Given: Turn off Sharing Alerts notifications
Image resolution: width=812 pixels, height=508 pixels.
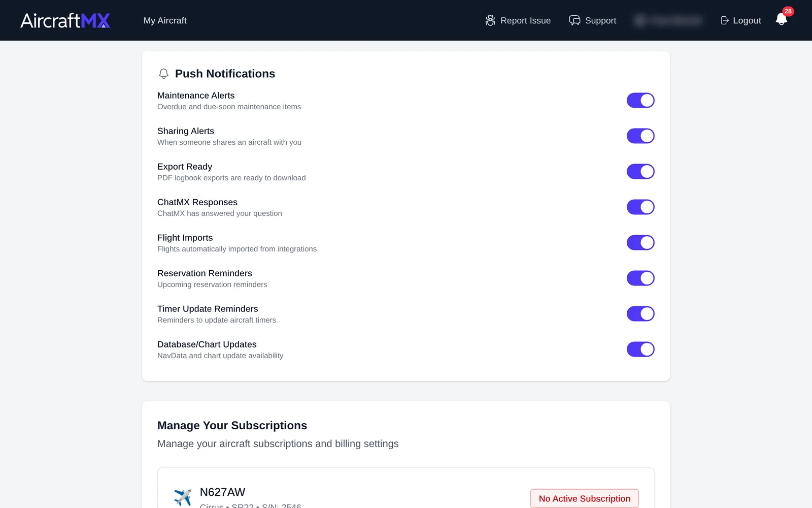Looking at the screenshot, I should pos(640,136).
